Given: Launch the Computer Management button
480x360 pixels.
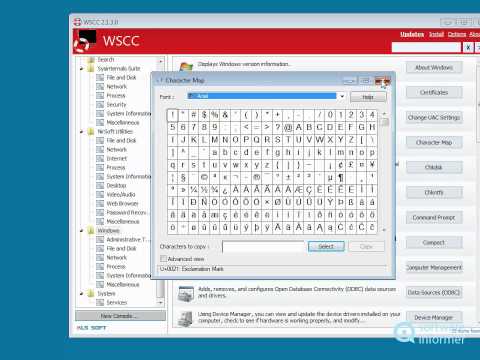Looking at the screenshot, I should (x=434, y=268).
